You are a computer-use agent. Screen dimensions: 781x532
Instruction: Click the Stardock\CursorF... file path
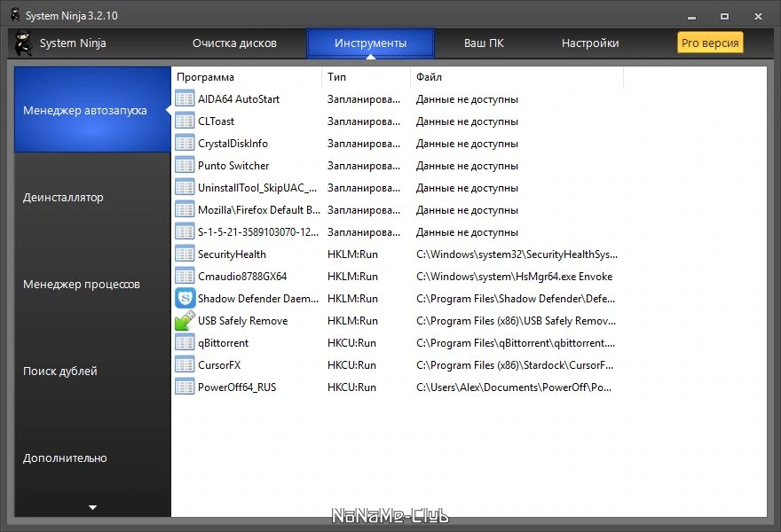coord(515,365)
